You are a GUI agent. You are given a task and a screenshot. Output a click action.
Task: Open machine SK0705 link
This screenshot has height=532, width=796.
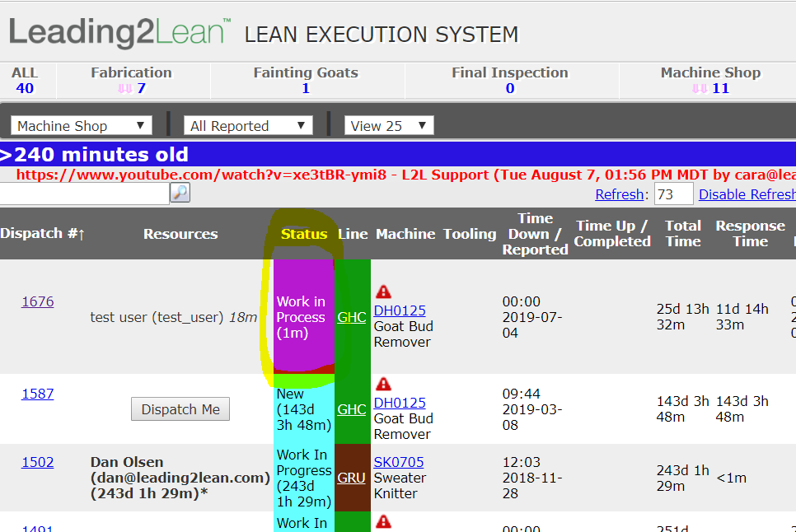point(399,463)
